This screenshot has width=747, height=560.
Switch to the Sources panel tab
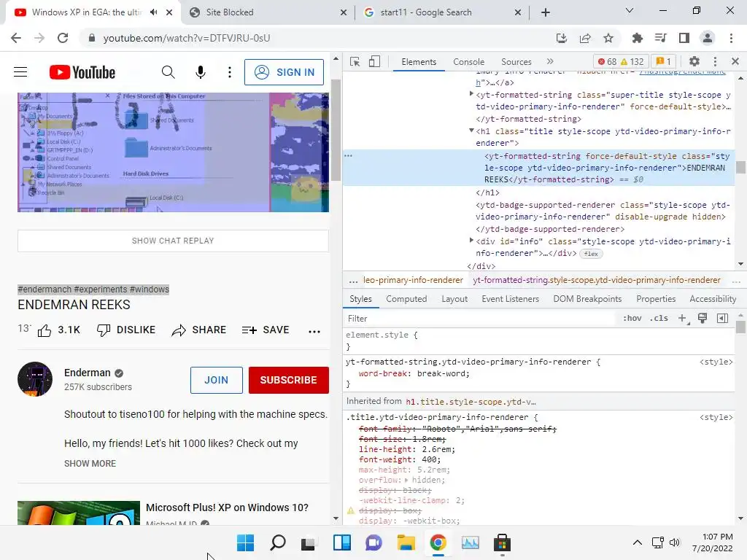(516, 62)
